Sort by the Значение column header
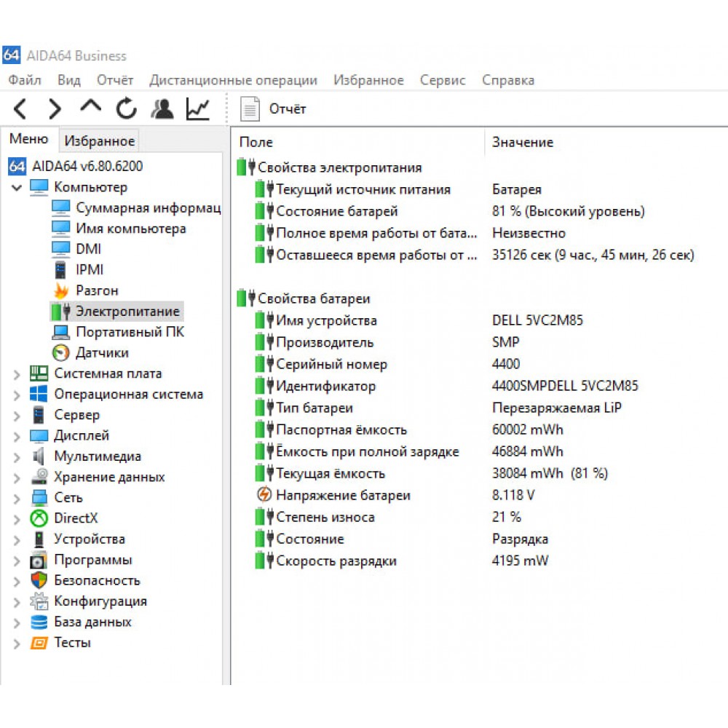Image resolution: width=728 pixels, height=728 pixels. point(523,143)
